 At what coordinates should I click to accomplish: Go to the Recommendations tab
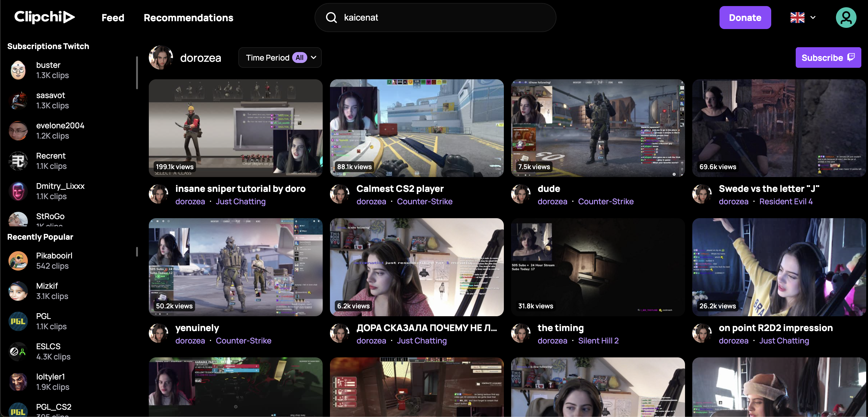[188, 18]
